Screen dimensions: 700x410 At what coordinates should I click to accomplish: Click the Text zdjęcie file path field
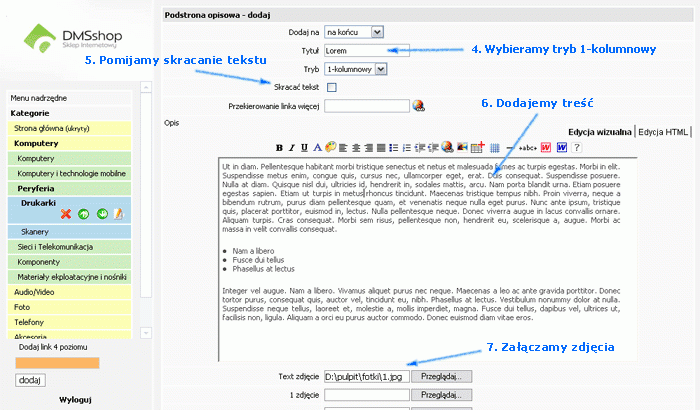point(367,377)
